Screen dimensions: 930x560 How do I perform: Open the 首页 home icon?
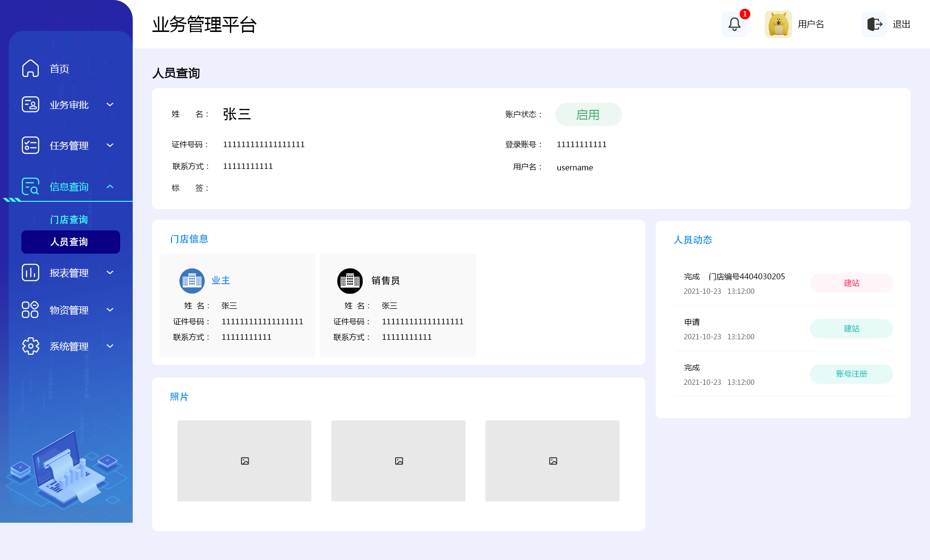click(x=31, y=68)
